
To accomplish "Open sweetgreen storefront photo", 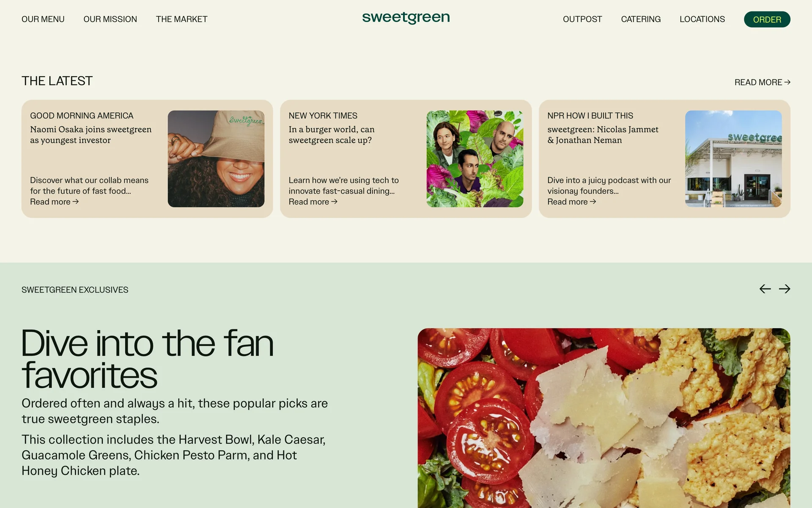I will click(x=733, y=159).
